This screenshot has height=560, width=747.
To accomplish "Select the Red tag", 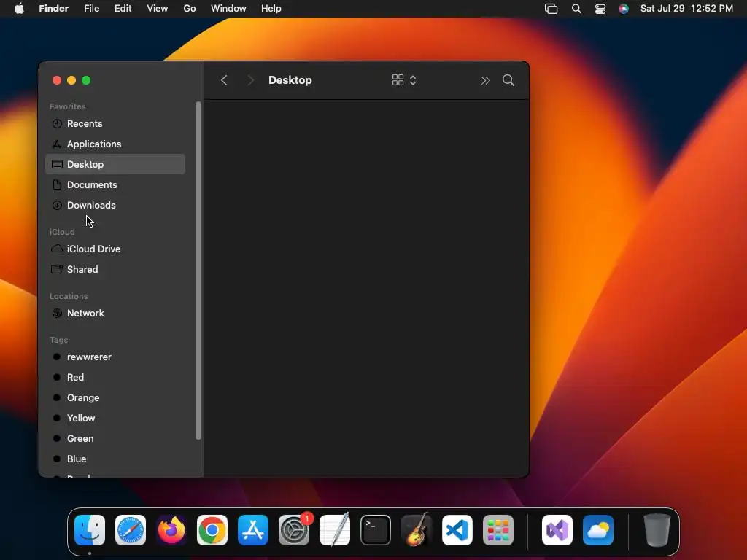I will 115,378.
